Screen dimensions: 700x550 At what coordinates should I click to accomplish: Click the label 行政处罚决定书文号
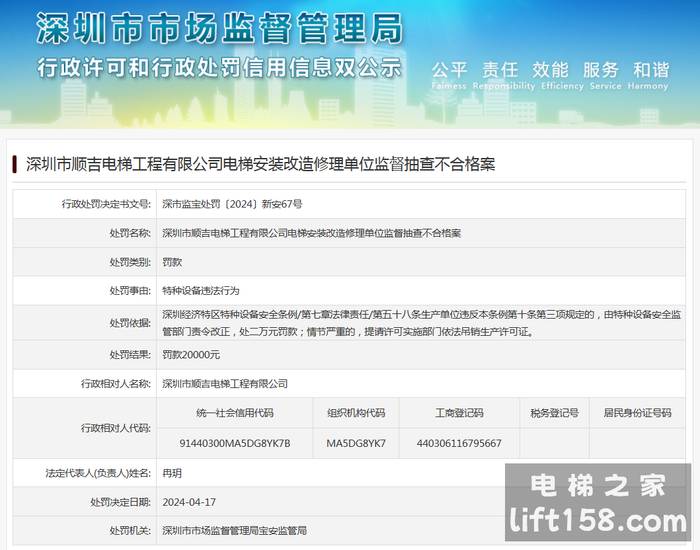pyautogui.click(x=106, y=204)
